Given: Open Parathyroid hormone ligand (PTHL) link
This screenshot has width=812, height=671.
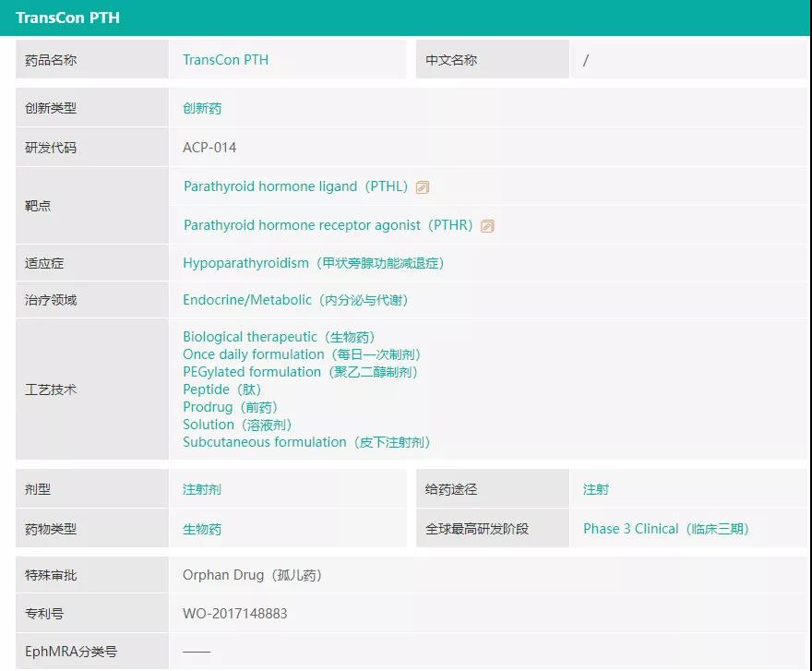Looking at the screenshot, I should [x=295, y=186].
